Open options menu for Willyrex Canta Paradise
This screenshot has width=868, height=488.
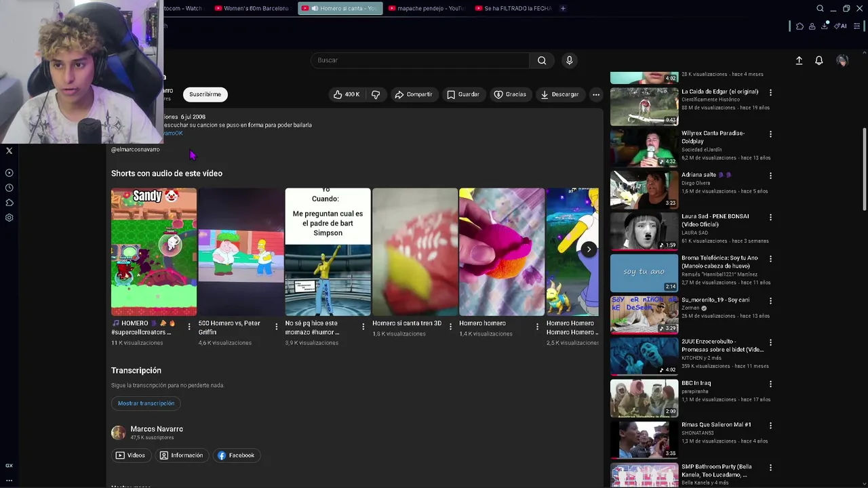(x=770, y=134)
